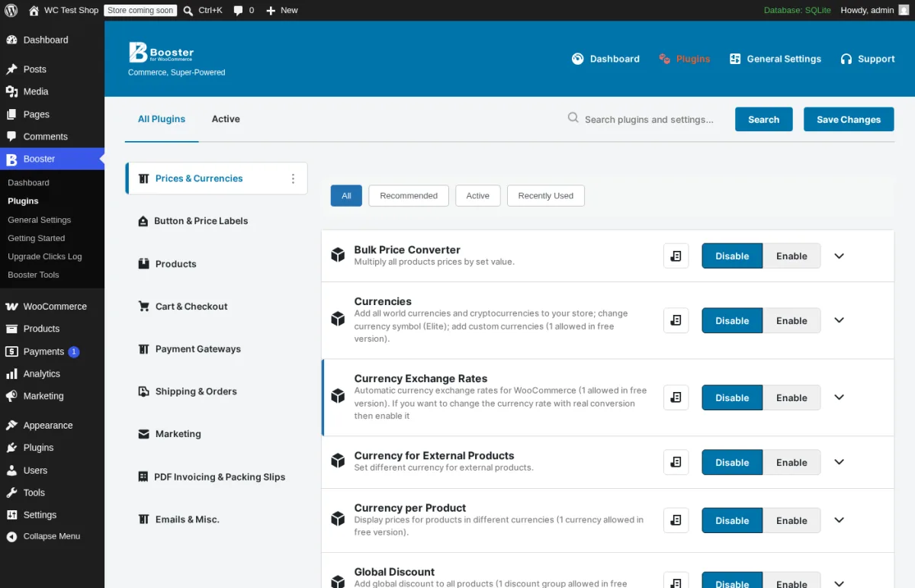Screen dimensions: 915x588
Task: Open documentation icon for Currency for External Products
Action: [676, 462]
